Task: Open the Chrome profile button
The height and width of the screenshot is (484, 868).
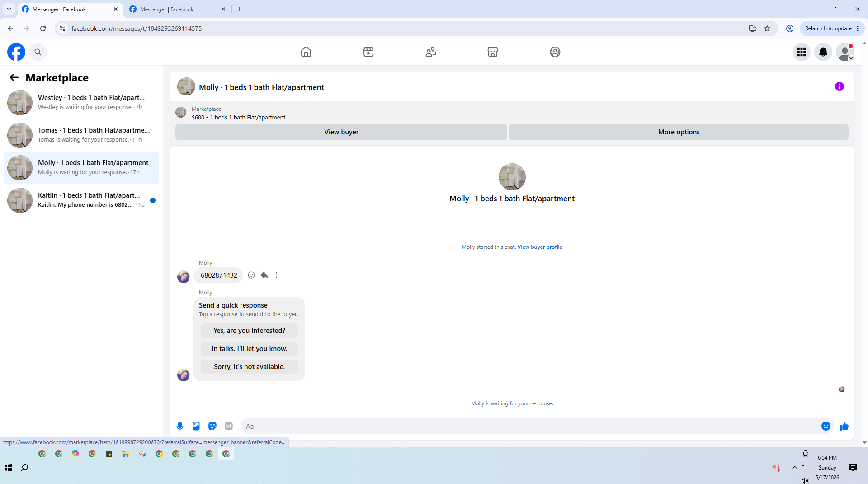Action: click(790, 28)
